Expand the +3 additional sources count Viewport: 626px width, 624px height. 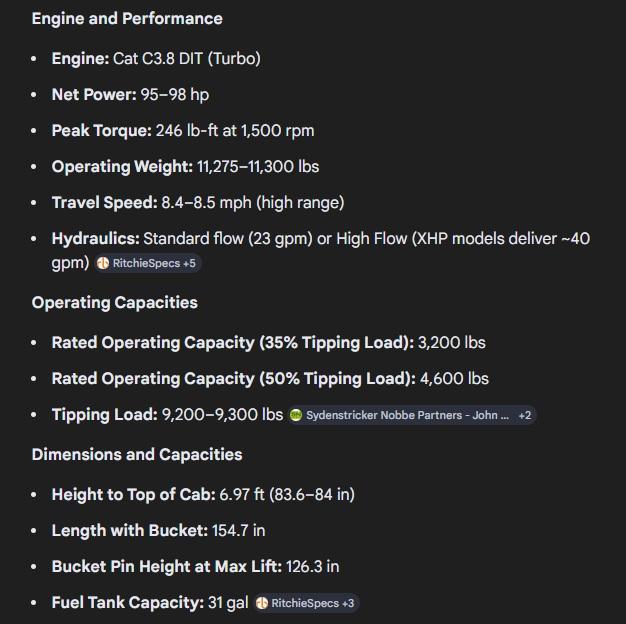348,604
